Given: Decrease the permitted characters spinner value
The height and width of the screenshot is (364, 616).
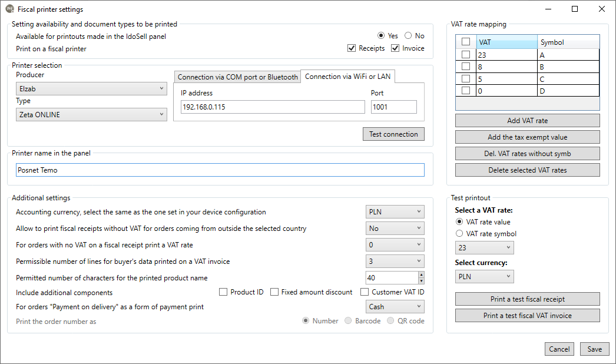Looking at the screenshot, I should pos(421,281).
